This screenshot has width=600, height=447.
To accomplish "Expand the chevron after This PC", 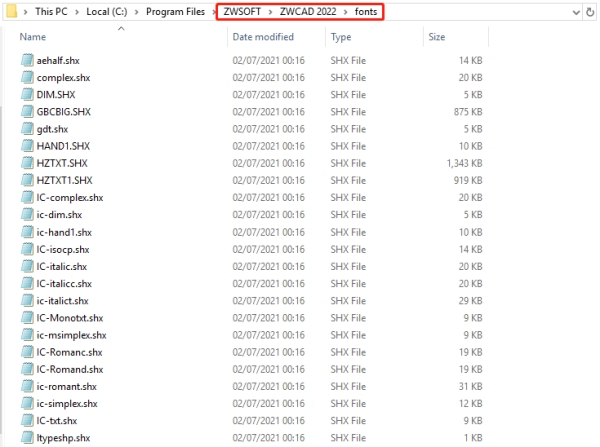I will 77,12.
